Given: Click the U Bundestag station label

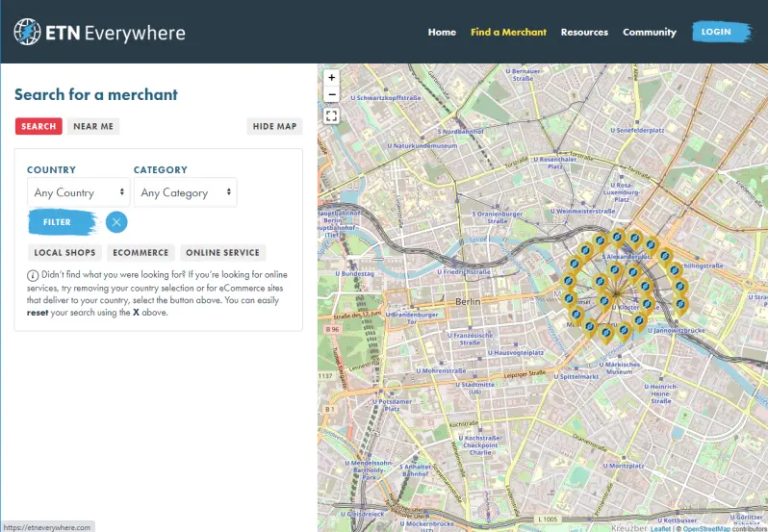Looking at the screenshot, I should [x=354, y=273].
